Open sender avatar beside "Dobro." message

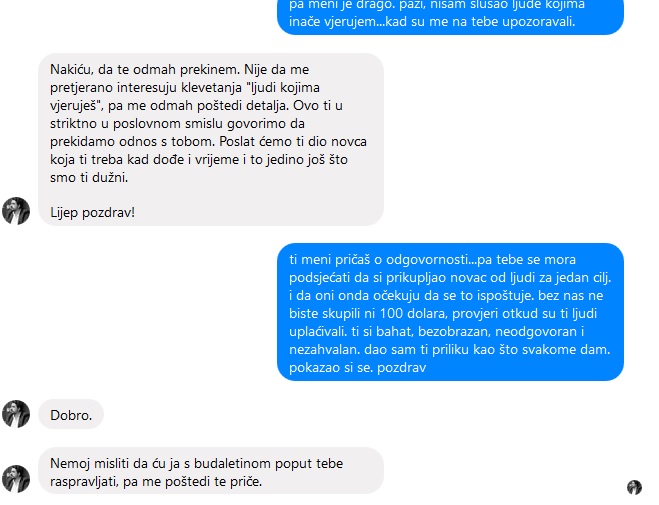click(x=16, y=414)
